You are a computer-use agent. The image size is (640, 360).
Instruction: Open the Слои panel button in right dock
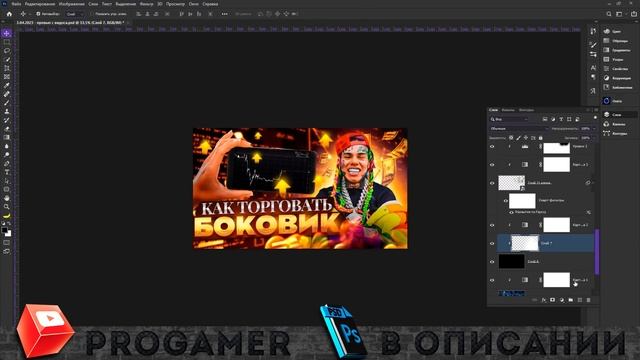[x=619, y=115]
